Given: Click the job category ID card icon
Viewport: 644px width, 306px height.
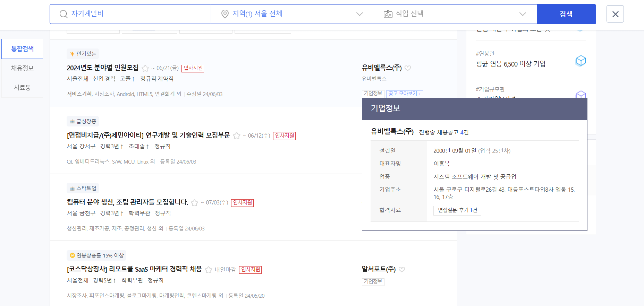Looking at the screenshot, I should [x=388, y=14].
